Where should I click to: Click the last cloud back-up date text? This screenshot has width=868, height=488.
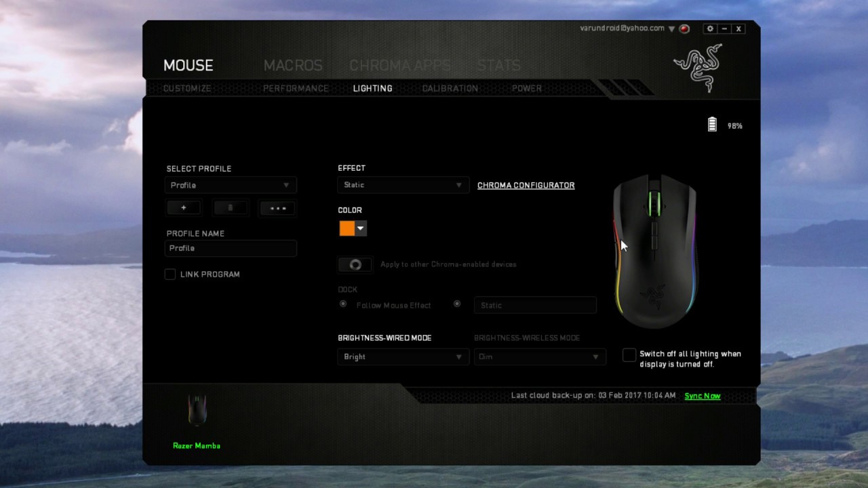pos(593,395)
